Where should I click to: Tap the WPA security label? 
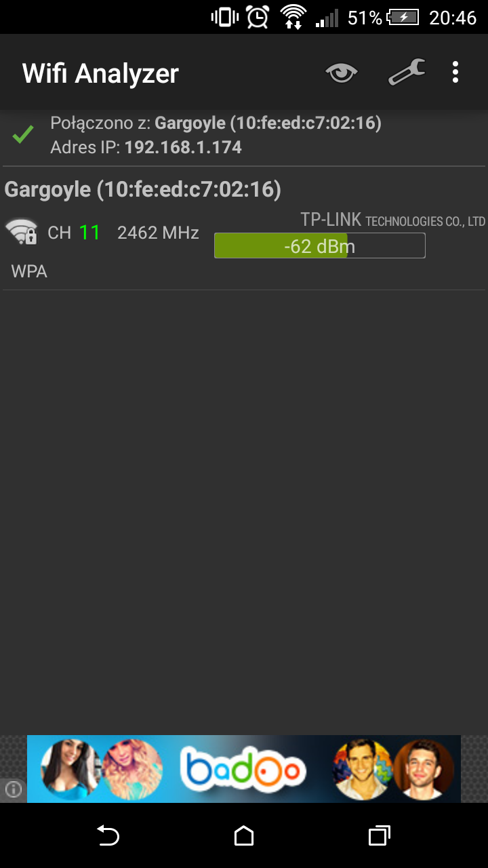29,272
